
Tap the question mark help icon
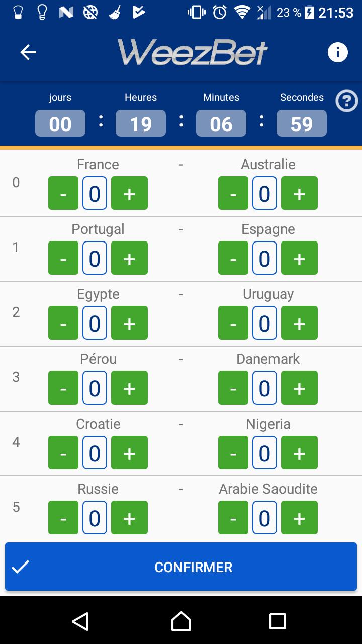346,101
